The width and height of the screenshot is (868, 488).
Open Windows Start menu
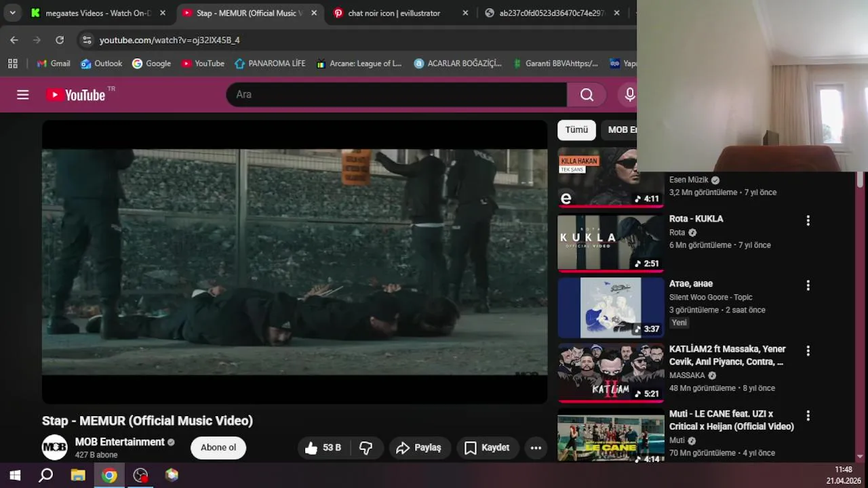[x=15, y=475]
